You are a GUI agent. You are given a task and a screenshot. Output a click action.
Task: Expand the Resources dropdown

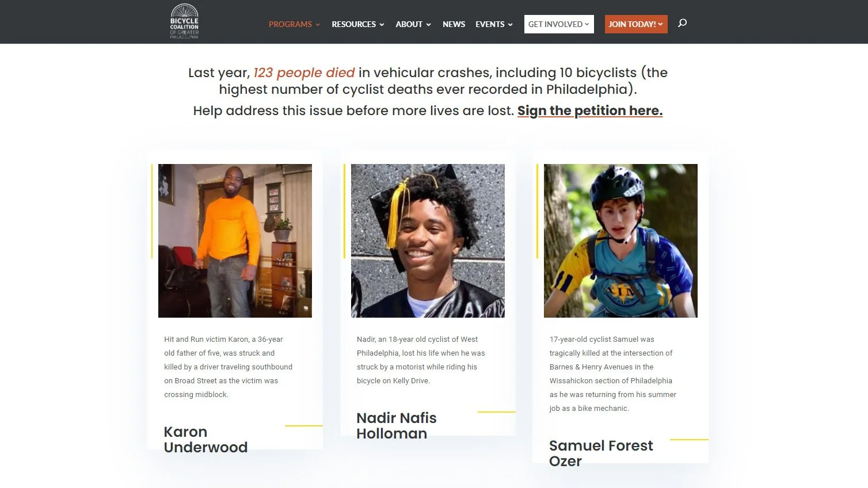pyautogui.click(x=357, y=24)
